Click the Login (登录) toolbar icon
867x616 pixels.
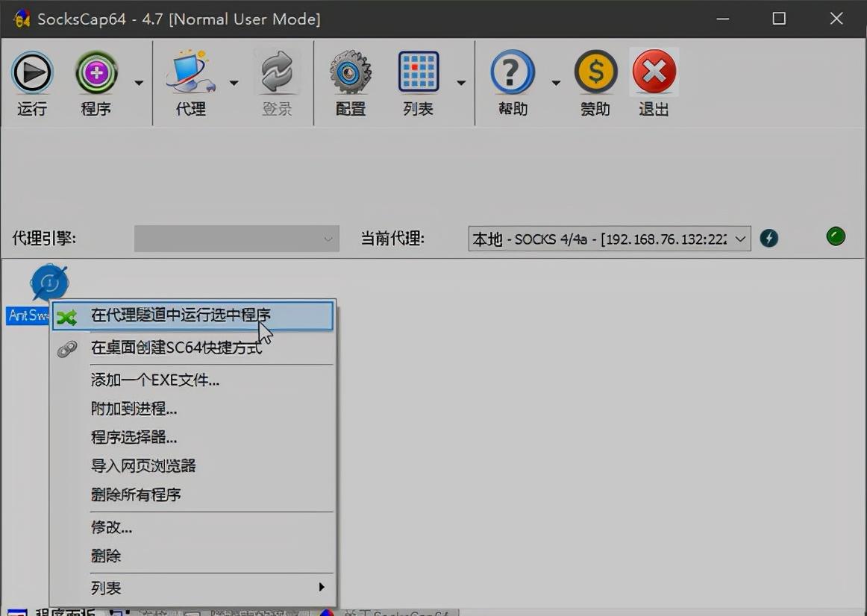coord(277,72)
